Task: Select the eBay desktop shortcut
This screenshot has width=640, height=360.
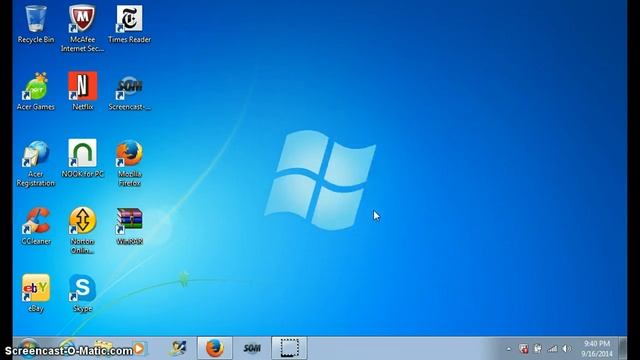Action: pyautogui.click(x=36, y=293)
